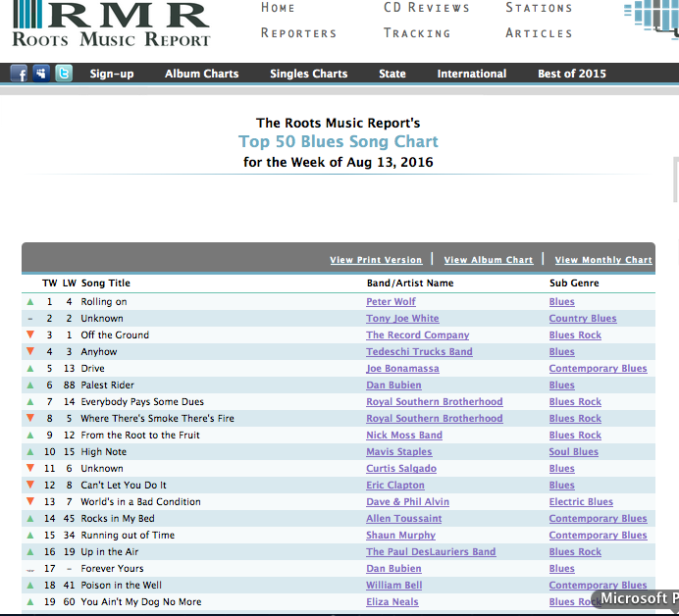Open the Singles Charts nav item
679x616 pixels.
coord(309,74)
